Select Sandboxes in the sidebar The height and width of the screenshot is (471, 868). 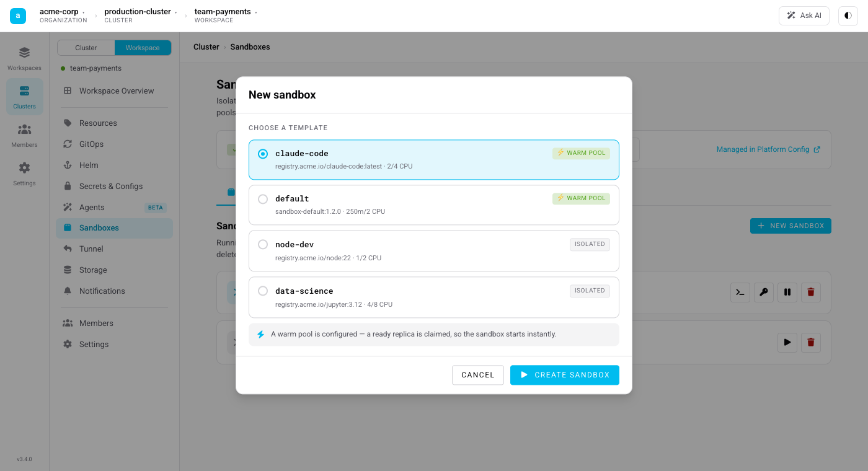pyautogui.click(x=115, y=228)
